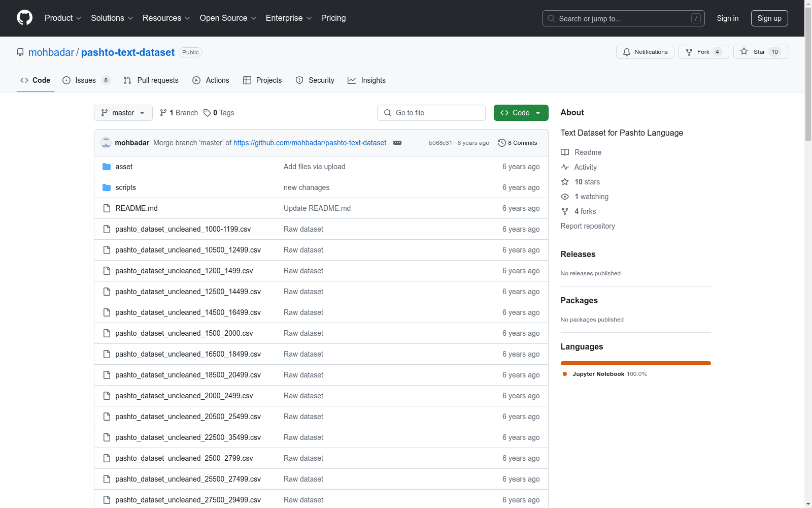Select the Code tab

(36, 80)
